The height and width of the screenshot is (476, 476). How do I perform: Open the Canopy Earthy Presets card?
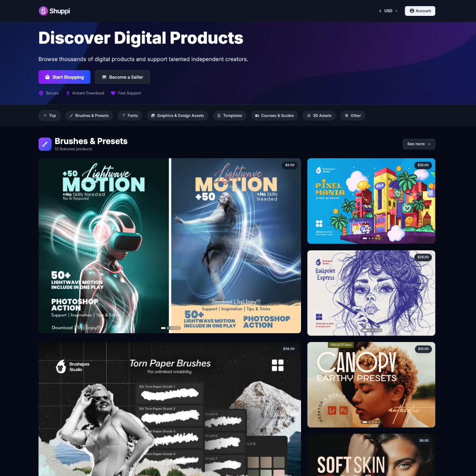[371, 385]
